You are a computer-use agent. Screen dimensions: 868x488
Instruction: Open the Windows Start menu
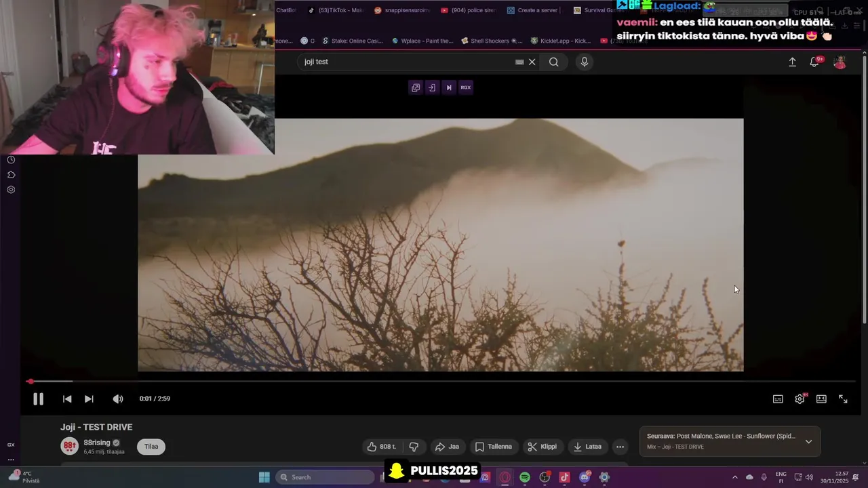pos(264,477)
